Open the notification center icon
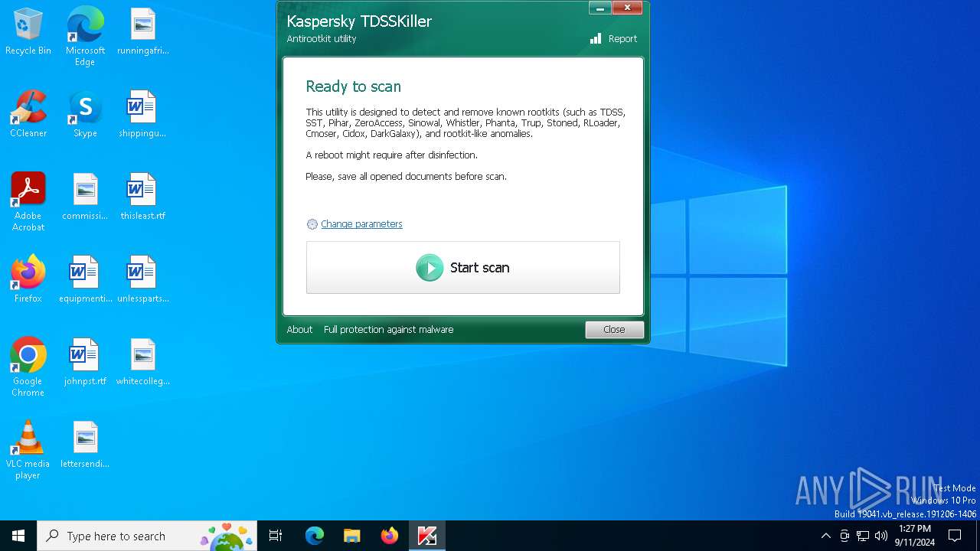980x551 pixels. (x=955, y=536)
